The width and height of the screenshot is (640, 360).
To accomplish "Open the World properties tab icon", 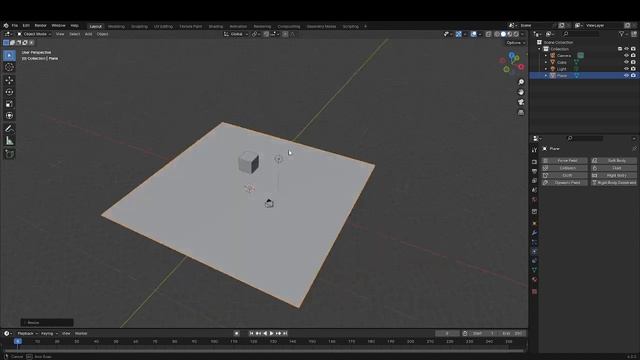I will [x=534, y=200].
